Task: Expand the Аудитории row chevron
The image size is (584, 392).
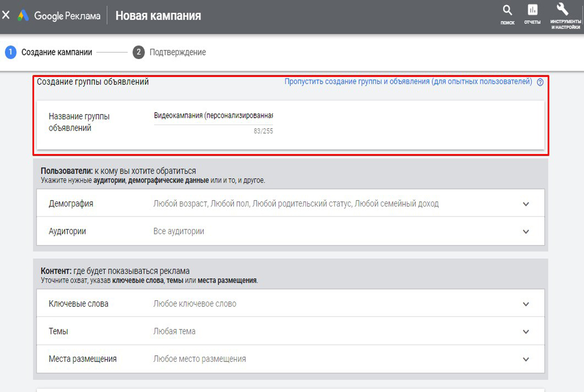Action: click(x=526, y=232)
